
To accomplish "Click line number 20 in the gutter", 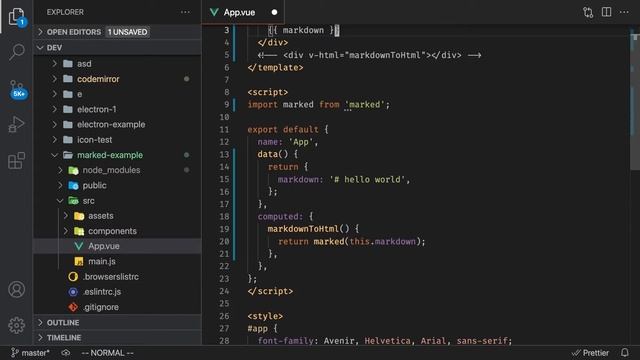I will point(224,242).
